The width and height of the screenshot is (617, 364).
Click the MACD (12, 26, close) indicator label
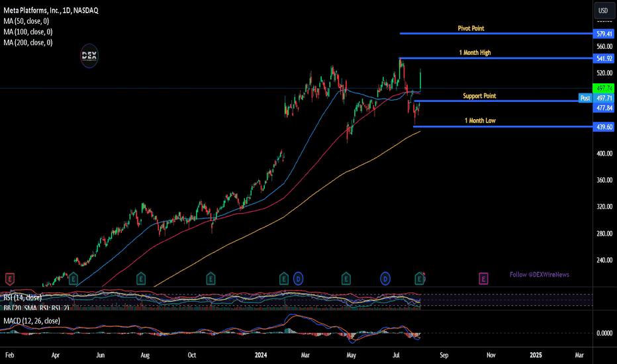[32, 321]
